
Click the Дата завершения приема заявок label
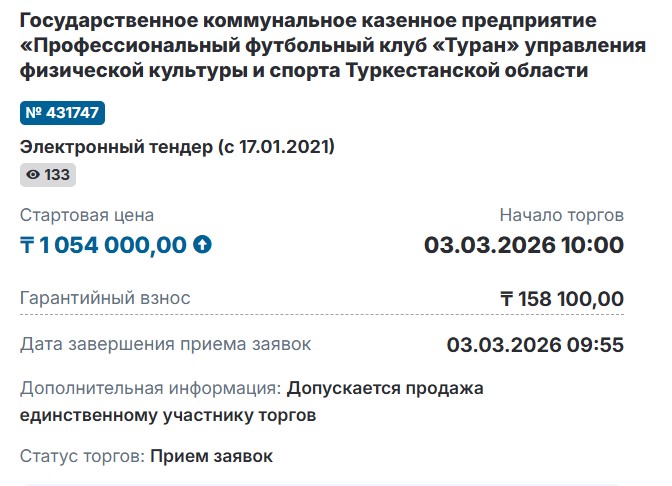[x=166, y=344]
